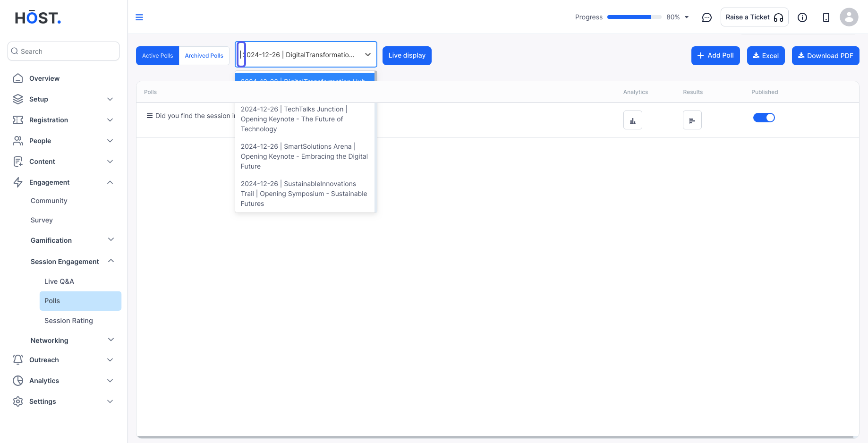Select SustainableInnovations Trail Opening Symposium option
This screenshot has width=868, height=443.
click(x=305, y=194)
